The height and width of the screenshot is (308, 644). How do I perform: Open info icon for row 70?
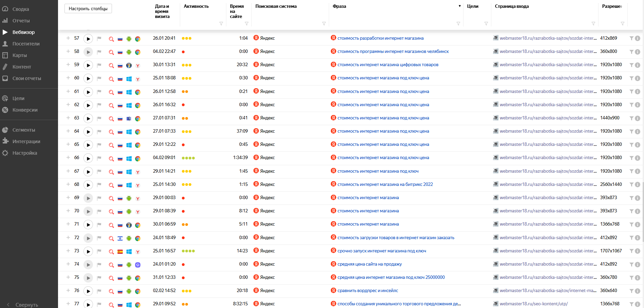638,211
